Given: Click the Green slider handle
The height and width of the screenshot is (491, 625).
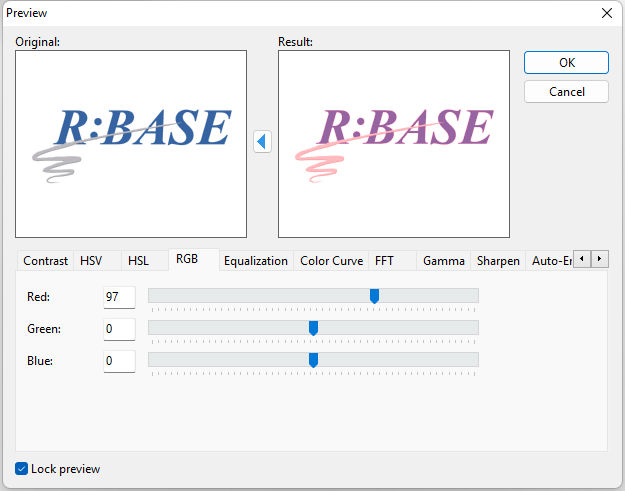Looking at the screenshot, I should 313,328.
